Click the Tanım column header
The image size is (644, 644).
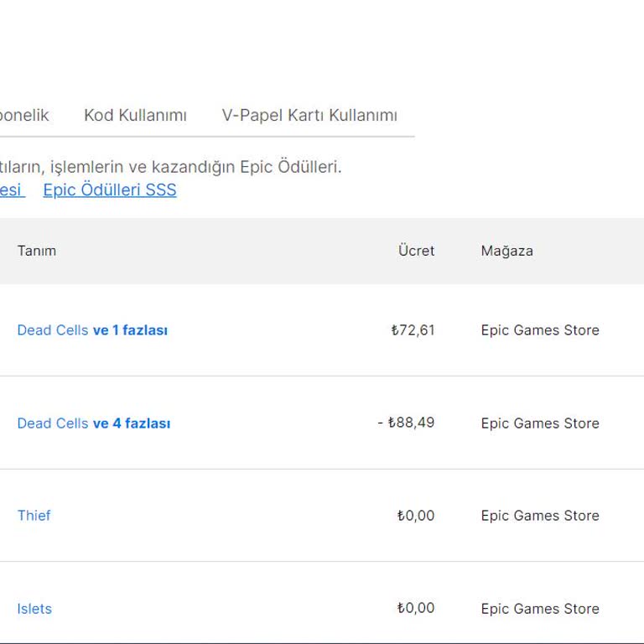click(x=37, y=251)
